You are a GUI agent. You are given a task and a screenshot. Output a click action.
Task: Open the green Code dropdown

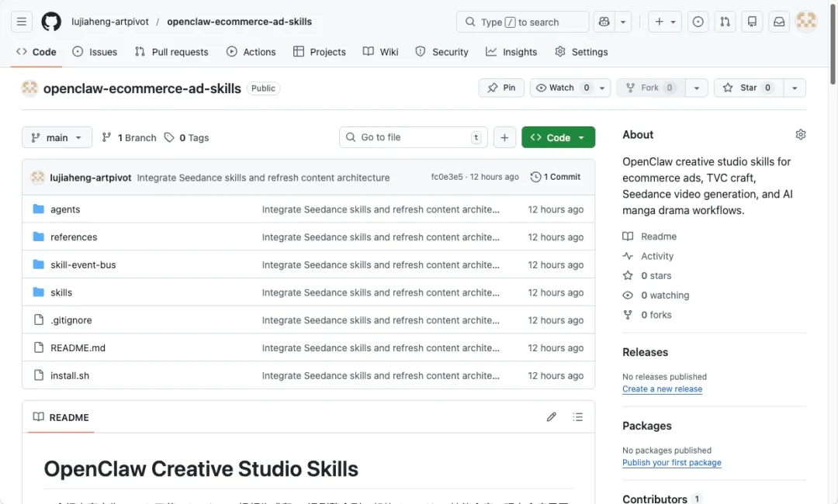click(x=558, y=137)
